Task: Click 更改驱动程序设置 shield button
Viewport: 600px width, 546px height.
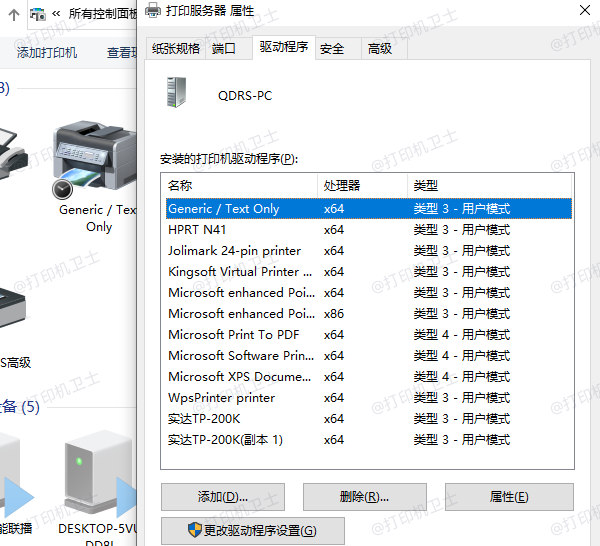Action: [252, 530]
